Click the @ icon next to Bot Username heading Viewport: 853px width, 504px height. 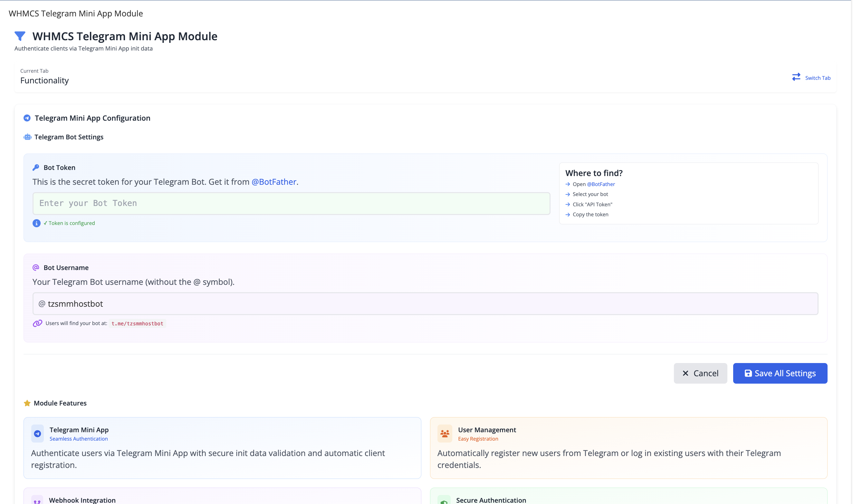pos(36,267)
